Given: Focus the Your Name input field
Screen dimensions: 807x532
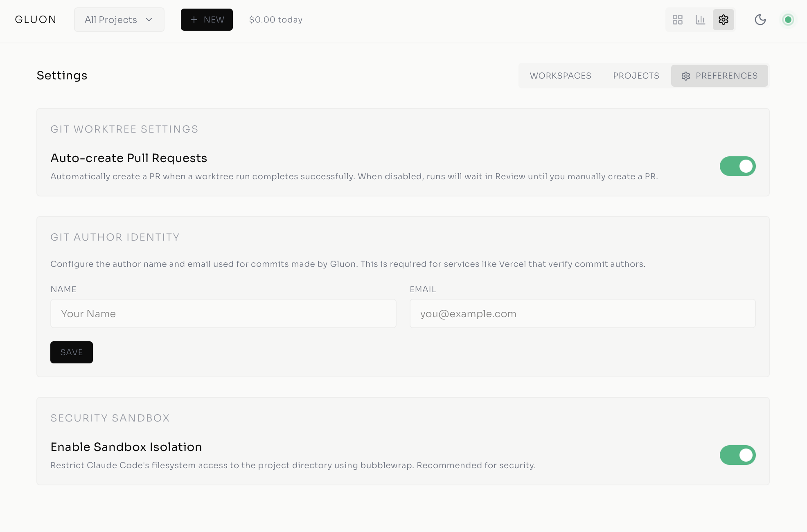Looking at the screenshot, I should [223, 313].
